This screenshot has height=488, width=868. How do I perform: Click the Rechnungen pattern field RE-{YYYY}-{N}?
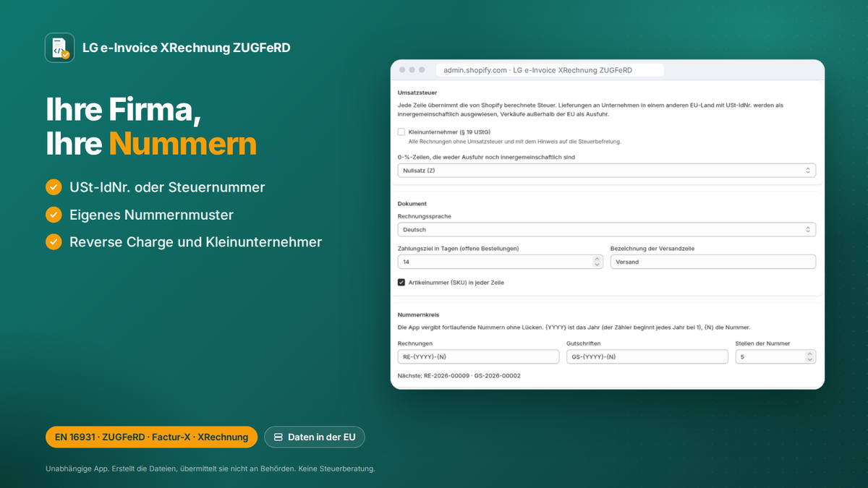(478, 356)
